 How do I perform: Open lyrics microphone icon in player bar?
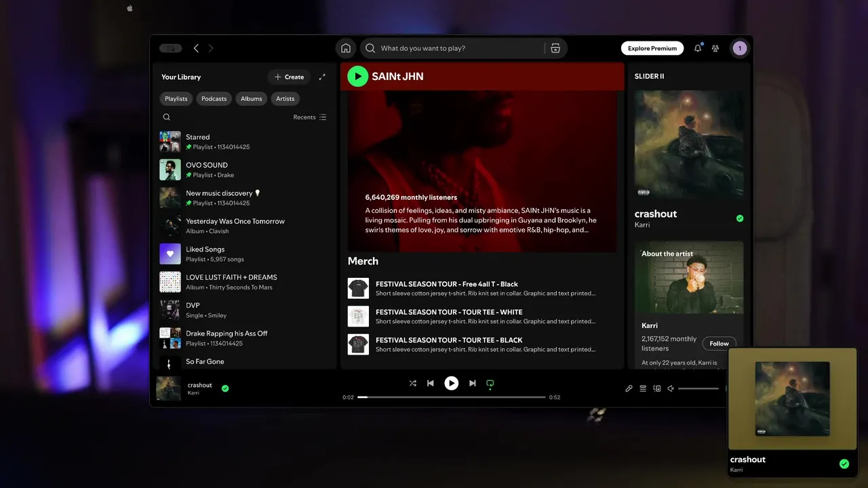[x=629, y=388]
